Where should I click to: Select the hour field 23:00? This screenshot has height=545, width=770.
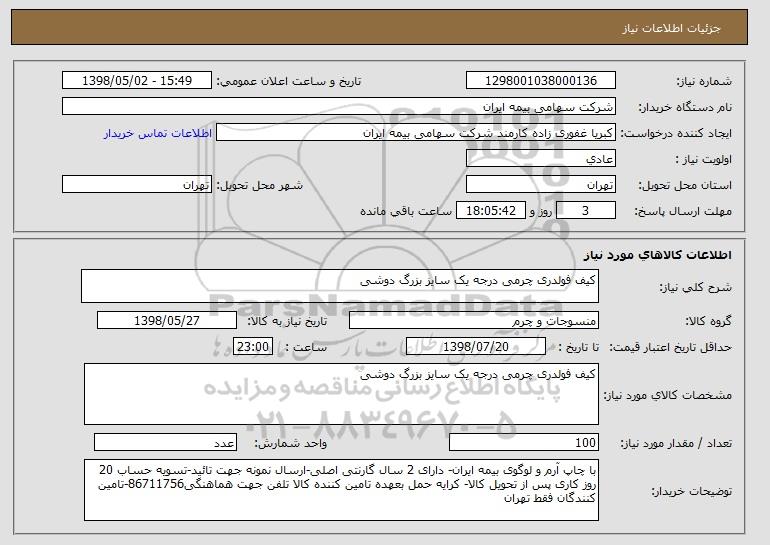[253, 347]
